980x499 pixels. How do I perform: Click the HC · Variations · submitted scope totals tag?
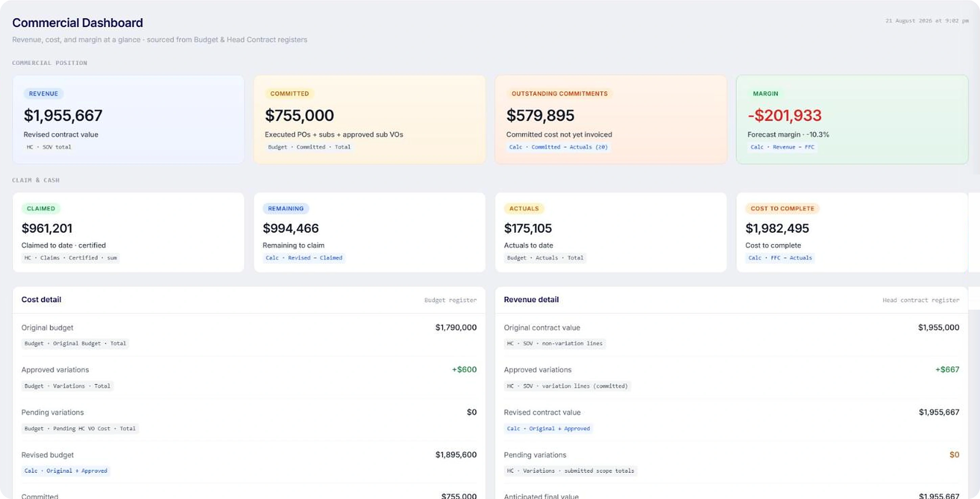pos(570,471)
